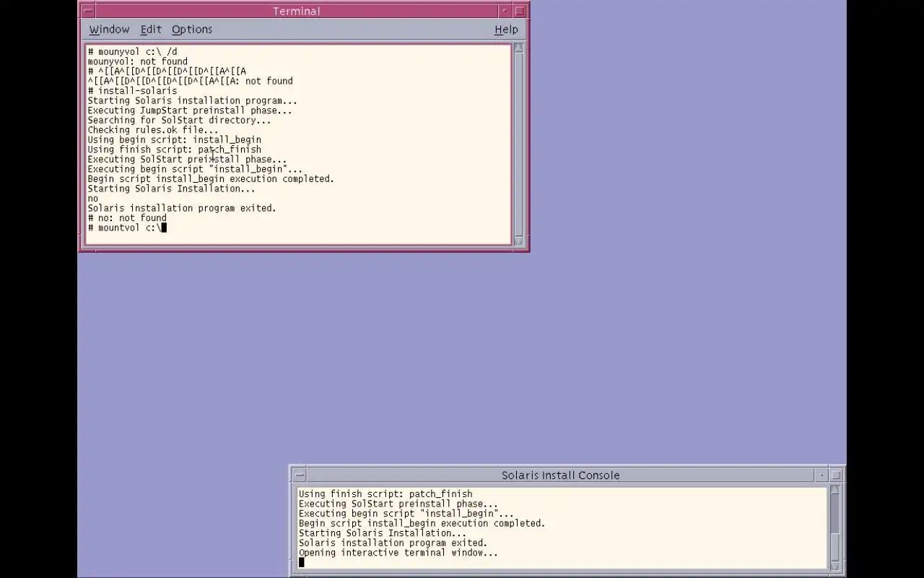Click 'Using begin script: install_begin' in Terminal

click(174, 140)
